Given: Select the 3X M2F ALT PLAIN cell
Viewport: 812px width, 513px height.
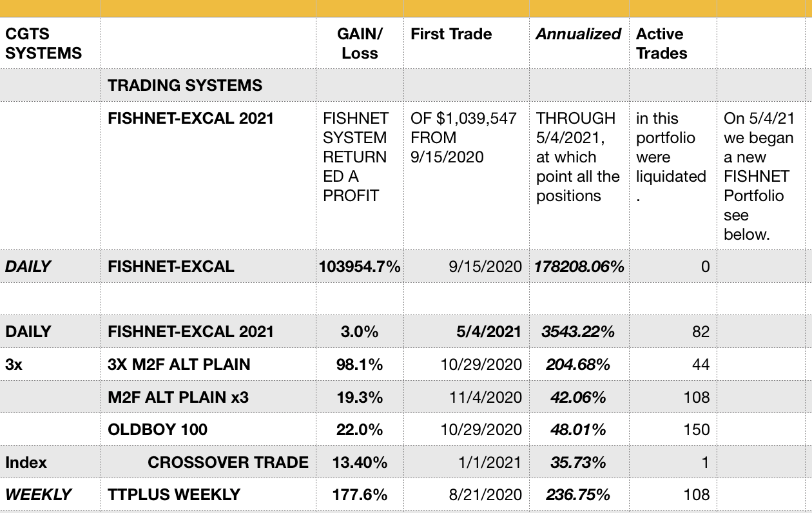Looking at the screenshot, I should (208, 364).
